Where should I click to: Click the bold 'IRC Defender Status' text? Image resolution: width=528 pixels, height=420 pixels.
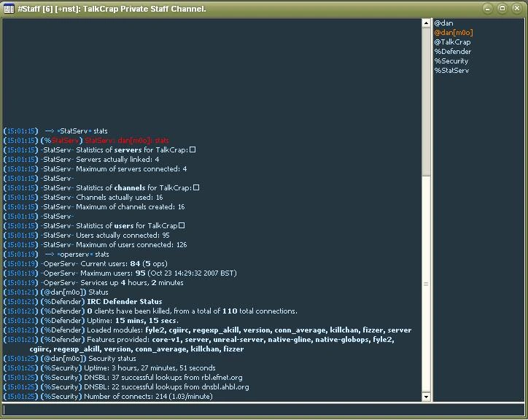click(125, 301)
